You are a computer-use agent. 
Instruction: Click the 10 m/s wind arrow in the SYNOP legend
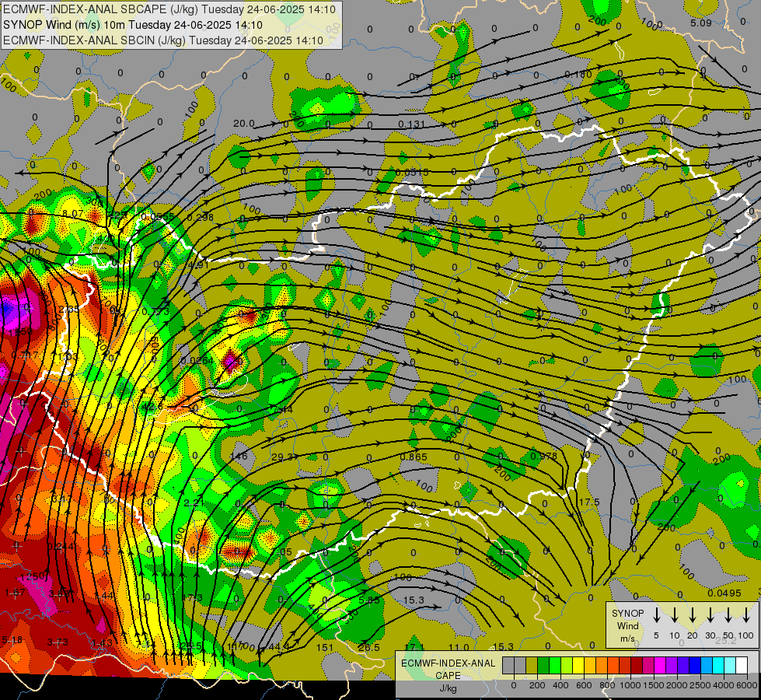(x=675, y=615)
